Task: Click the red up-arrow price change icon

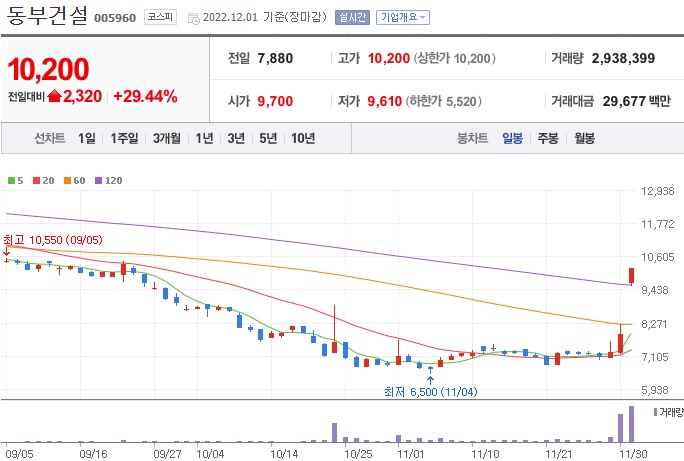Action: point(54,96)
